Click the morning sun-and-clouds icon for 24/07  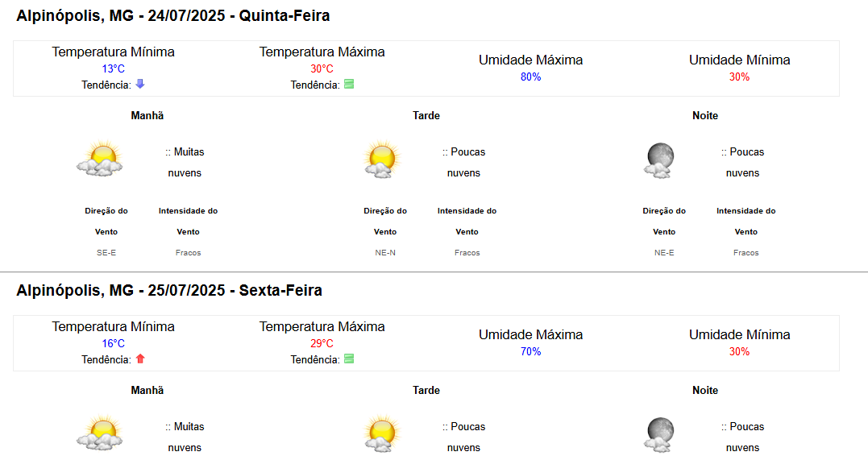(x=100, y=159)
